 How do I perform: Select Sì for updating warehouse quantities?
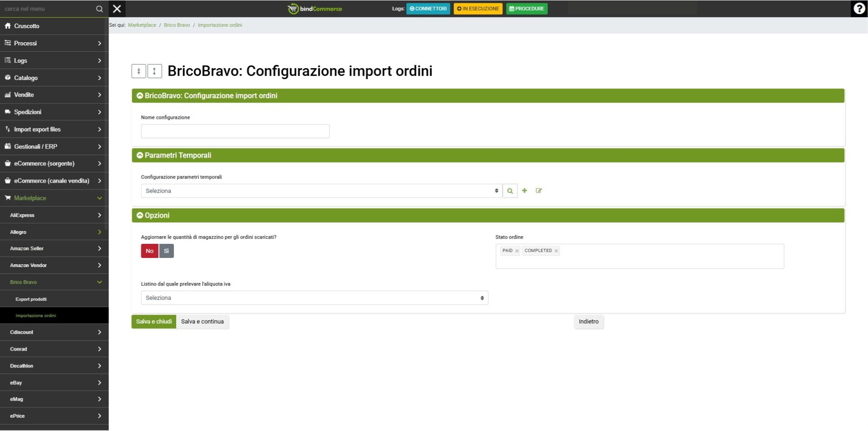[166, 251]
